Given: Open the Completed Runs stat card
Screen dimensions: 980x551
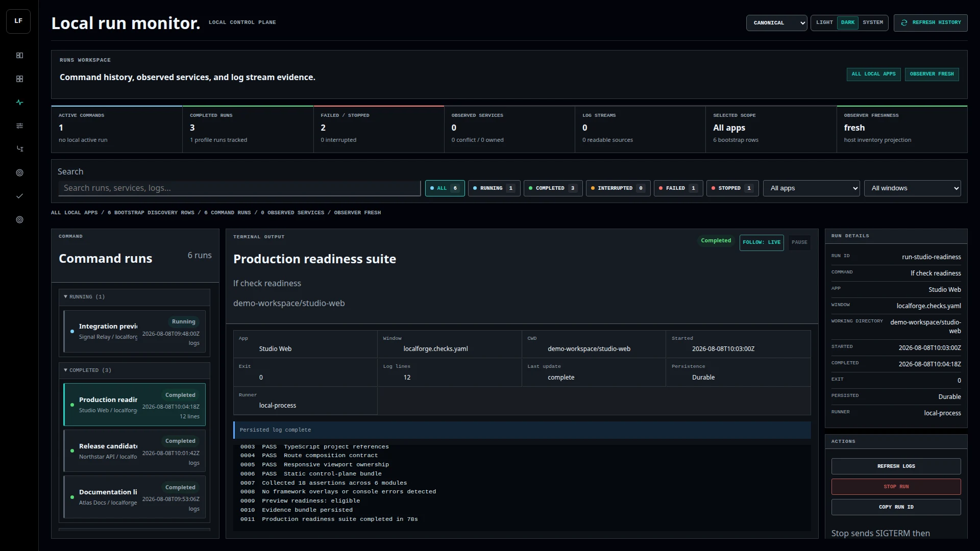Looking at the screenshot, I should pyautogui.click(x=248, y=129).
